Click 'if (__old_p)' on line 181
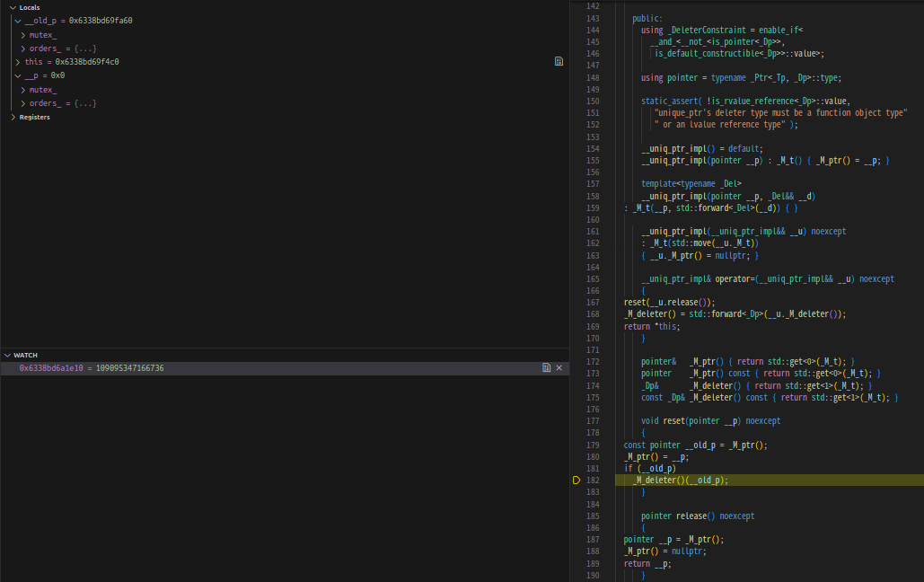The width and height of the screenshot is (924, 582). [650, 469]
